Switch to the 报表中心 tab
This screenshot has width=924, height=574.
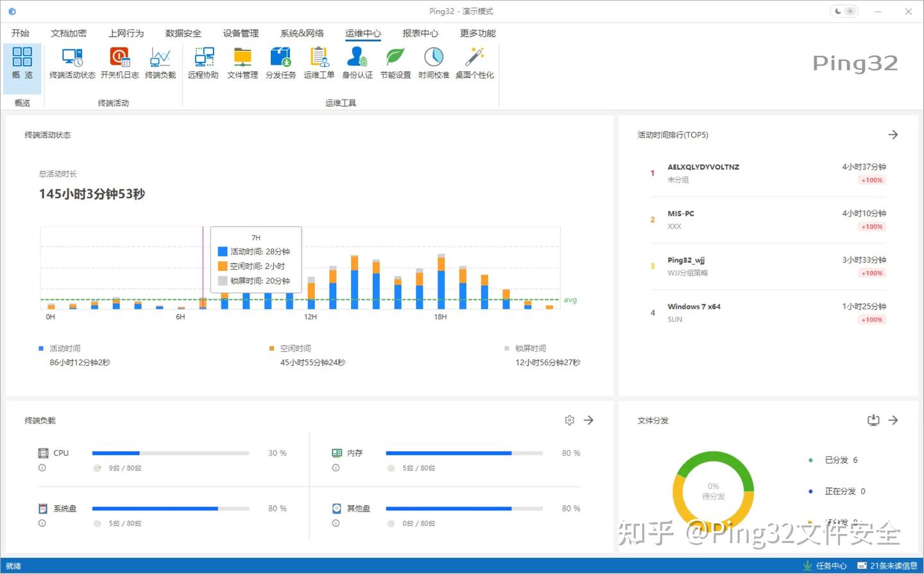pyautogui.click(x=420, y=33)
